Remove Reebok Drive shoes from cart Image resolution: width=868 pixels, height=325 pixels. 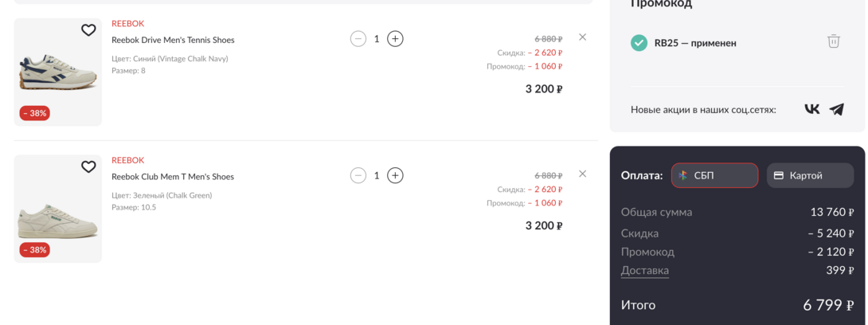[582, 37]
